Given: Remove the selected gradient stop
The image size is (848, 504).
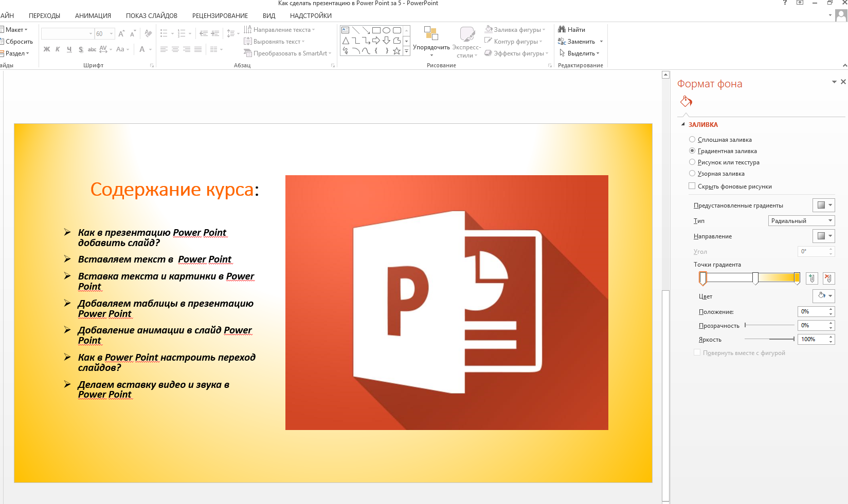Looking at the screenshot, I should click(x=828, y=278).
